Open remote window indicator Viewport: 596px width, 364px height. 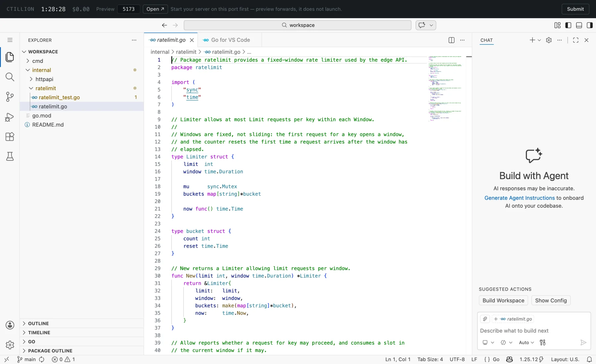7,359
